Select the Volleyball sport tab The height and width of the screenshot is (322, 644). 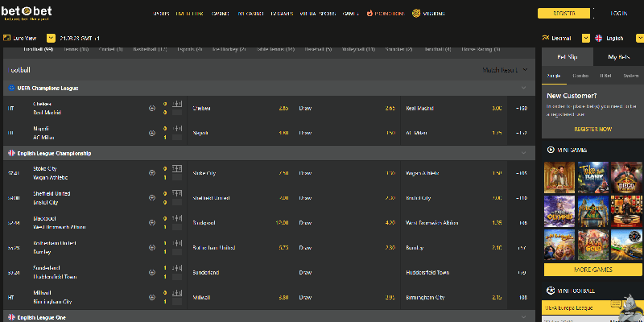358,50
